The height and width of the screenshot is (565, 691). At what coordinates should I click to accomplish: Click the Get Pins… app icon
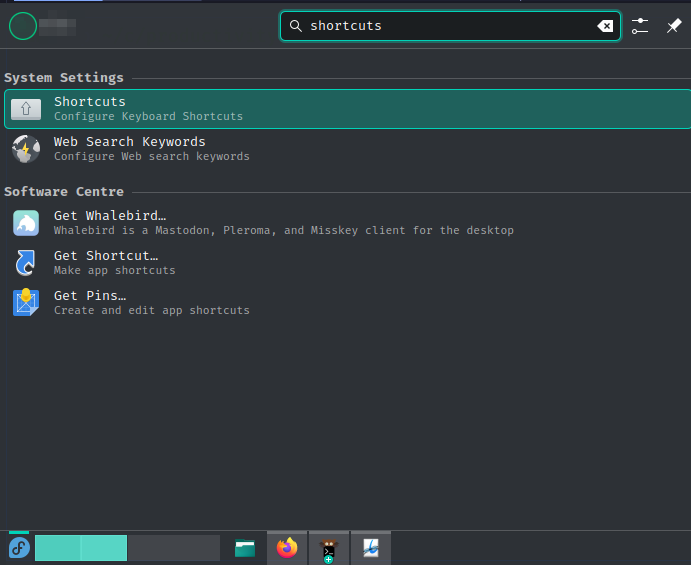26,302
